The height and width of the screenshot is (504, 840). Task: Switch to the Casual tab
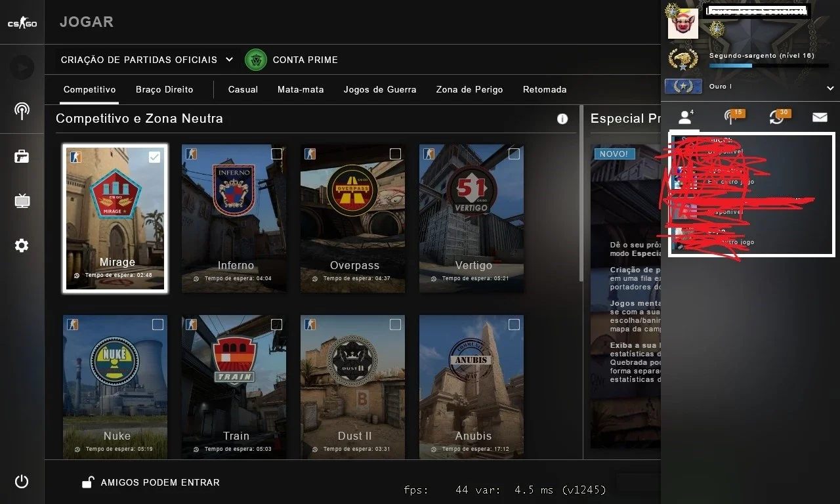click(x=243, y=89)
